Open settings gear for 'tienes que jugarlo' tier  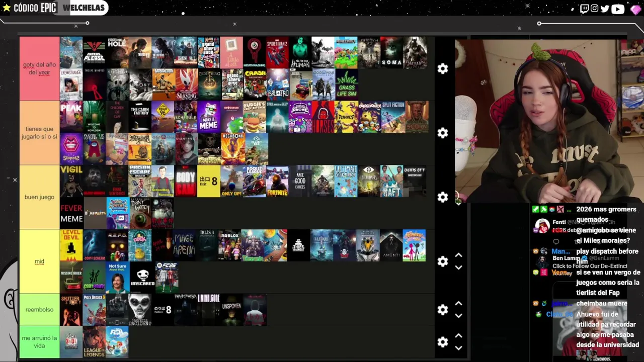click(x=443, y=133)
